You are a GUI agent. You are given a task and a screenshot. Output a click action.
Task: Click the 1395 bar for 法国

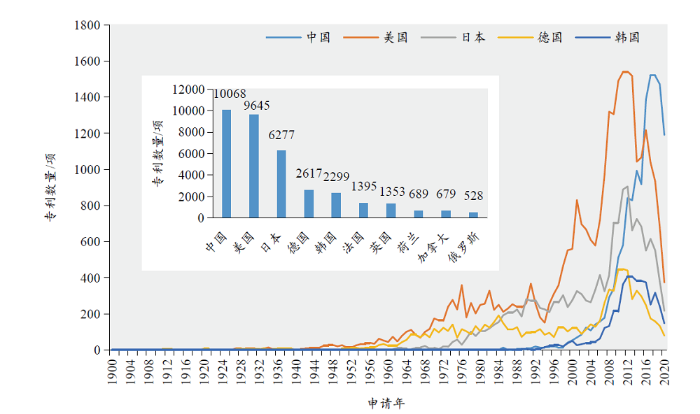(x=364, y=210)
